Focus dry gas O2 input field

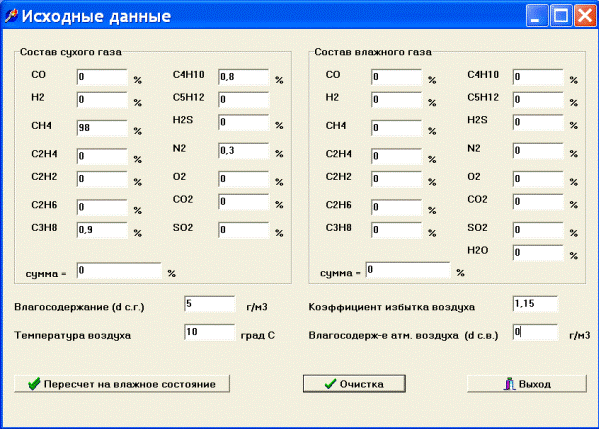pyautogui.click(x=244, y=179)
